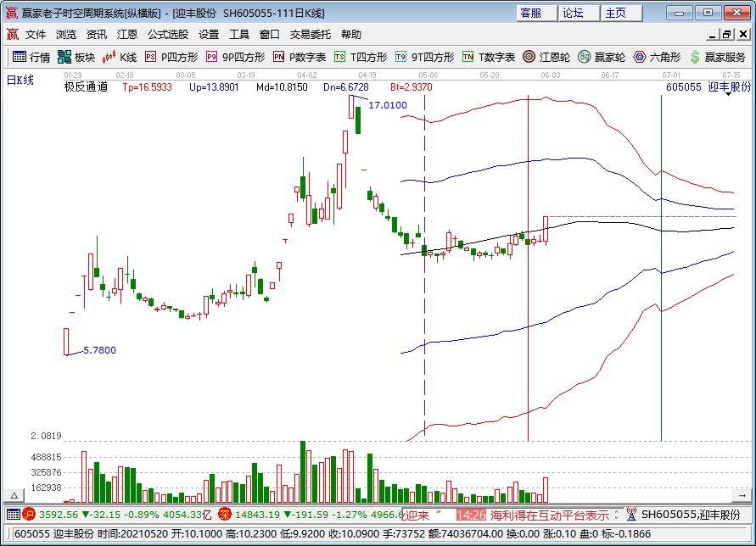Viewport: 756px width, 546px height.
Task: Click the 2.0819 volume scale label
Action: click(x=47, y=436)
